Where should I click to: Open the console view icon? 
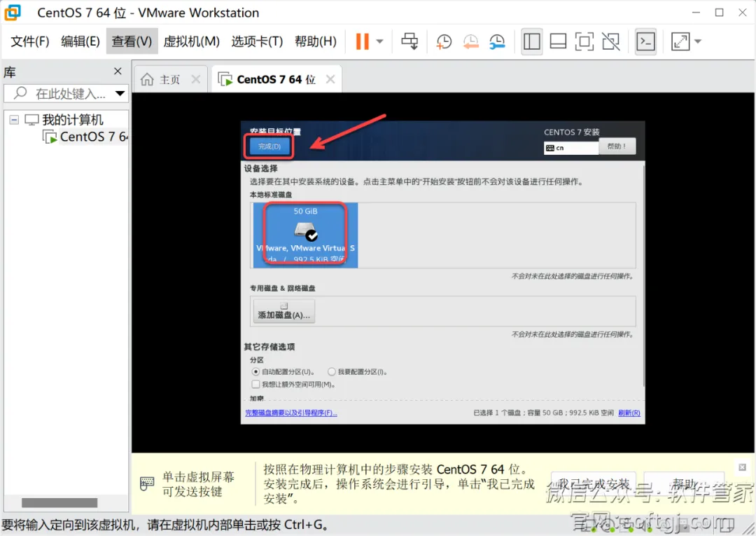point(645,41)
